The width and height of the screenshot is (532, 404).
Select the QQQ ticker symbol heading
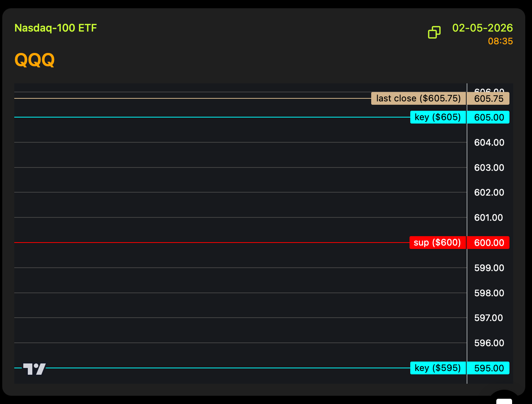35,60
